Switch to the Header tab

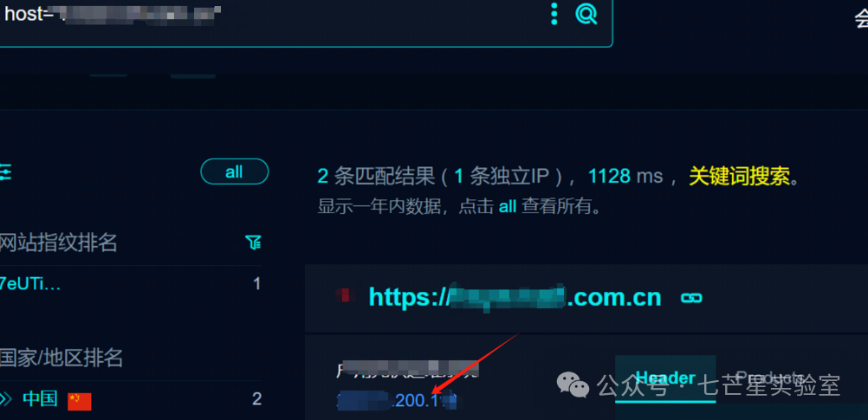coord(665,378)
